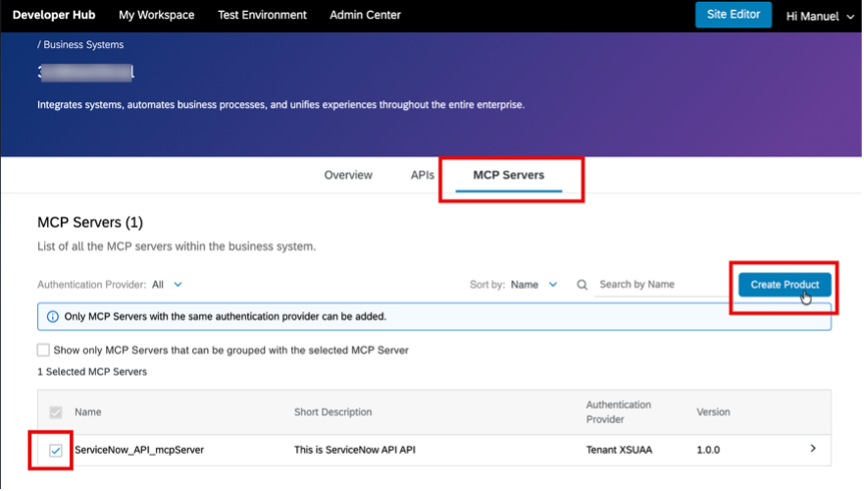864x491 pixels.
Task: Click 'This is ServiceNow API API' description
Action: tap(355, 450)
